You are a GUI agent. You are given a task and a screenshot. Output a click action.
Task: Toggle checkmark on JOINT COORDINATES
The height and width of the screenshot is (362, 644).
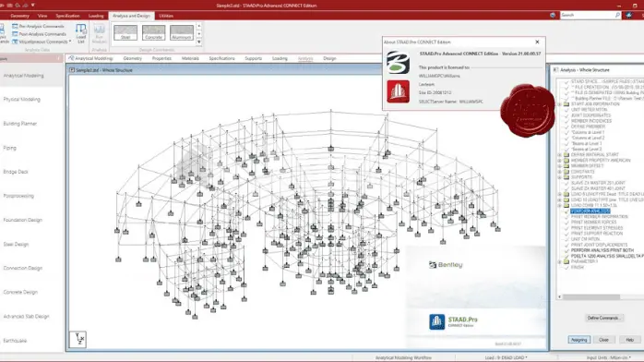pos(566,115)
